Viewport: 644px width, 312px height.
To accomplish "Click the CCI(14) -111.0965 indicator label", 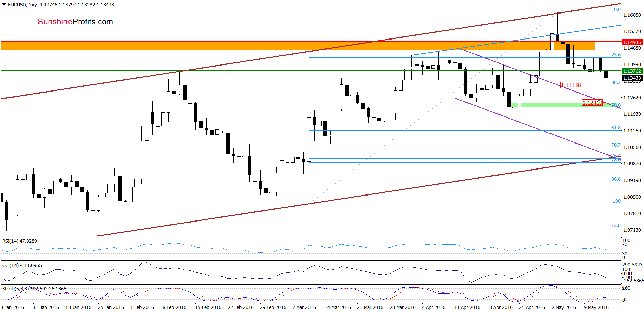I will pos(22,265).
